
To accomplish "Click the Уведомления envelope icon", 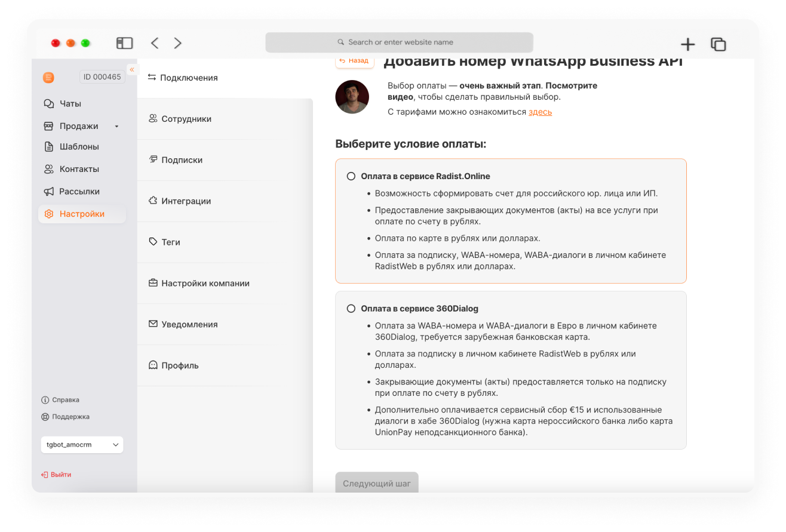I will (153, 324).
